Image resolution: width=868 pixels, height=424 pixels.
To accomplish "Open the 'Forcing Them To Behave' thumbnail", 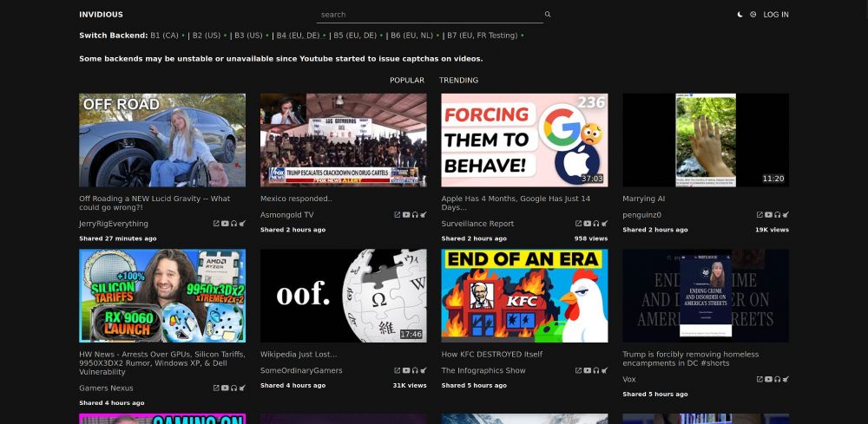I will coord(524,140).
